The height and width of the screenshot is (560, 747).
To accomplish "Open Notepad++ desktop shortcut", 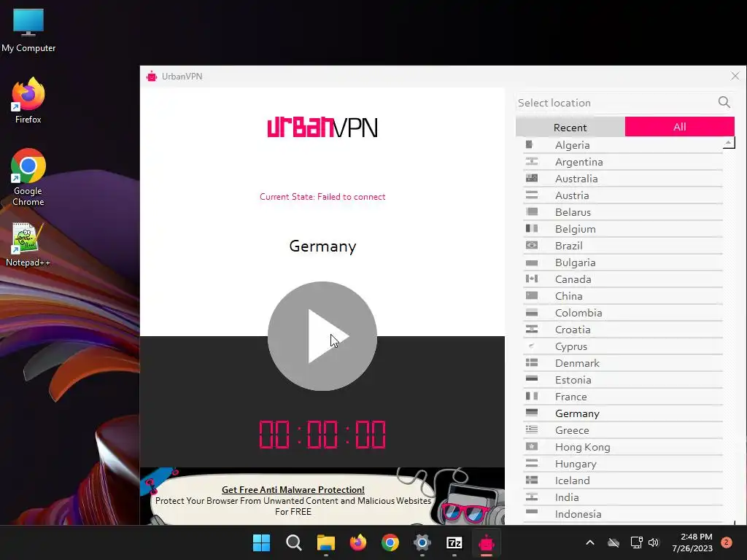I will click(28, 245).
